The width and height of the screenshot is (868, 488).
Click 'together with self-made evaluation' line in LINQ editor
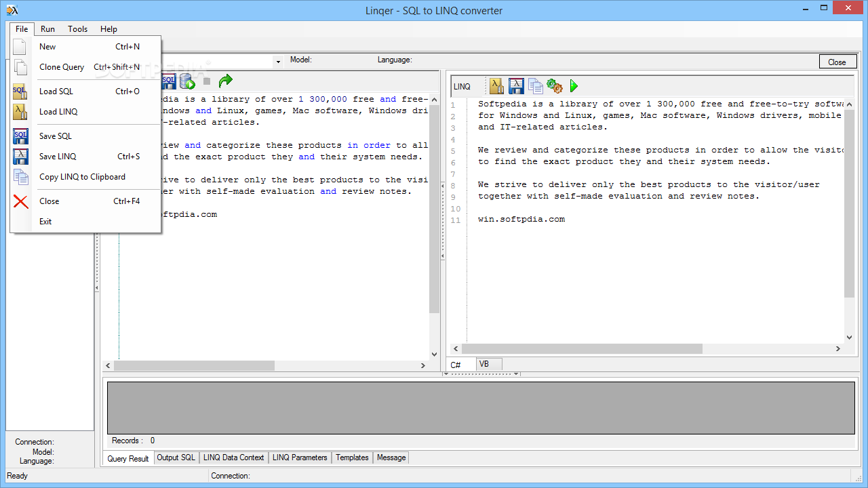pyautogui.click(x=618, y=197)
